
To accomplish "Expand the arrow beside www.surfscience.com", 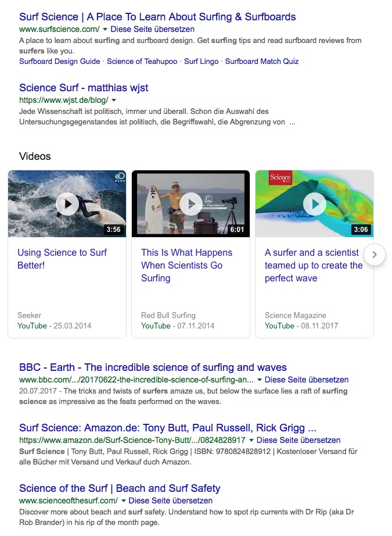I will pyautogui.click(x=105, y=30).
